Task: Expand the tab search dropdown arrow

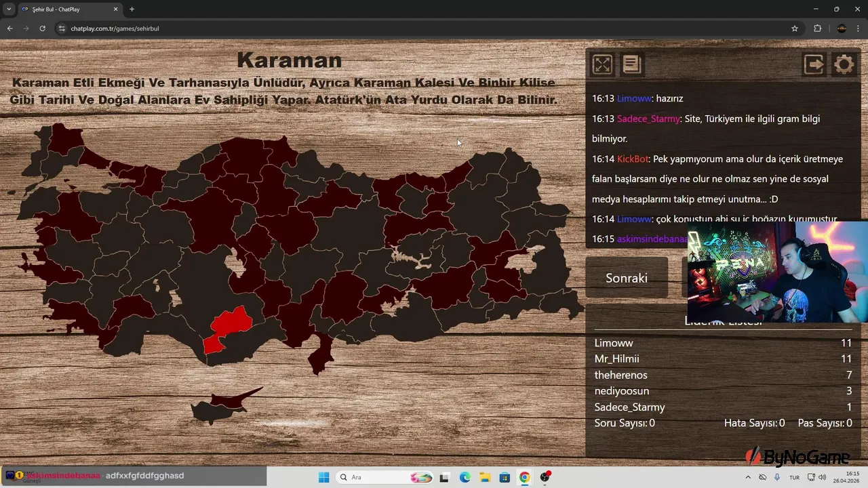Action: click(x=9, y=9)
